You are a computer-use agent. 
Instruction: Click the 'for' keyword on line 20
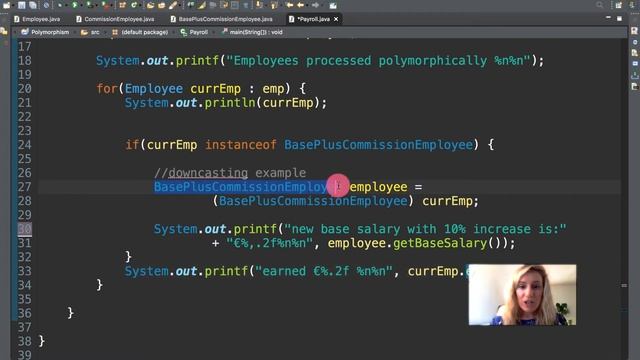pyautogui.click(x=107, y=89)
